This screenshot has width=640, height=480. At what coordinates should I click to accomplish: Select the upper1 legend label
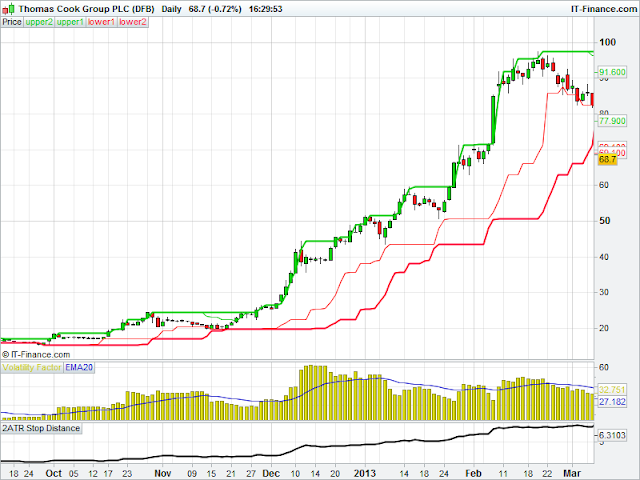click(x=70, y=22)
